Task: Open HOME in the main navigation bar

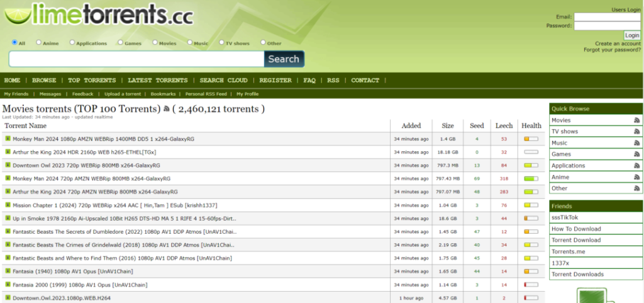Action: coord(12,81)
